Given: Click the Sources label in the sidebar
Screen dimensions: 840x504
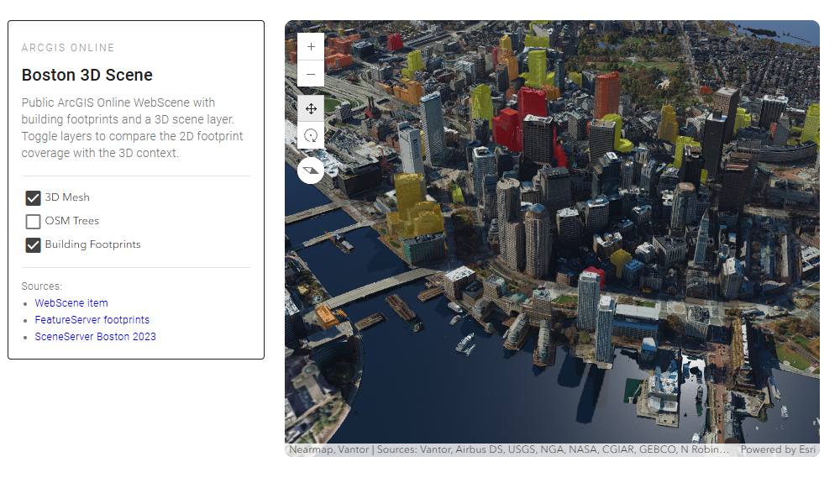Looking at the screenshot, I should 41,286.
